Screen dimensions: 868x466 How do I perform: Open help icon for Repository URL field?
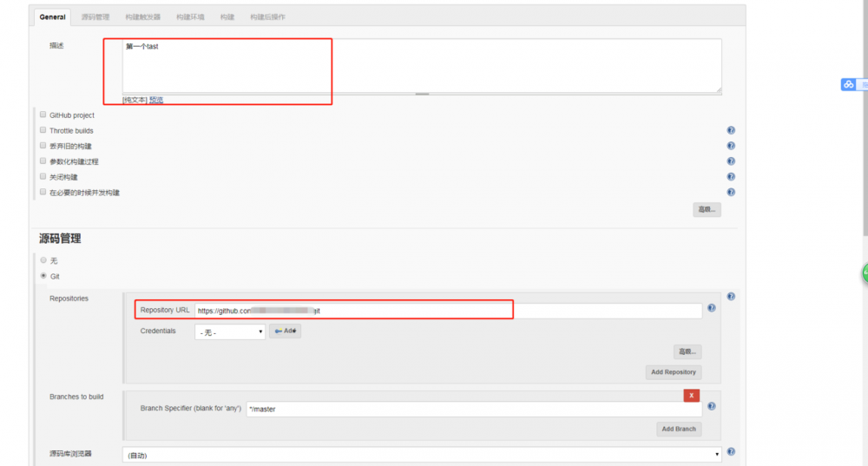point(712,308)
